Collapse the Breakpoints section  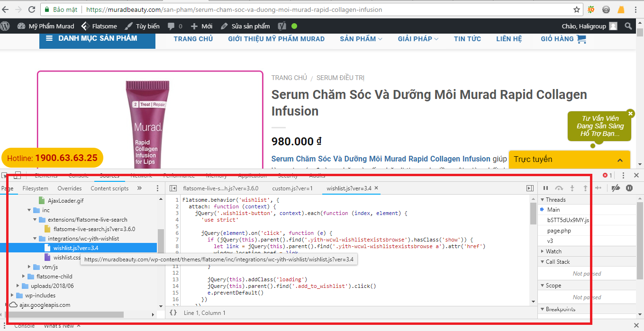pyautogui.click(x=542, y=309)
